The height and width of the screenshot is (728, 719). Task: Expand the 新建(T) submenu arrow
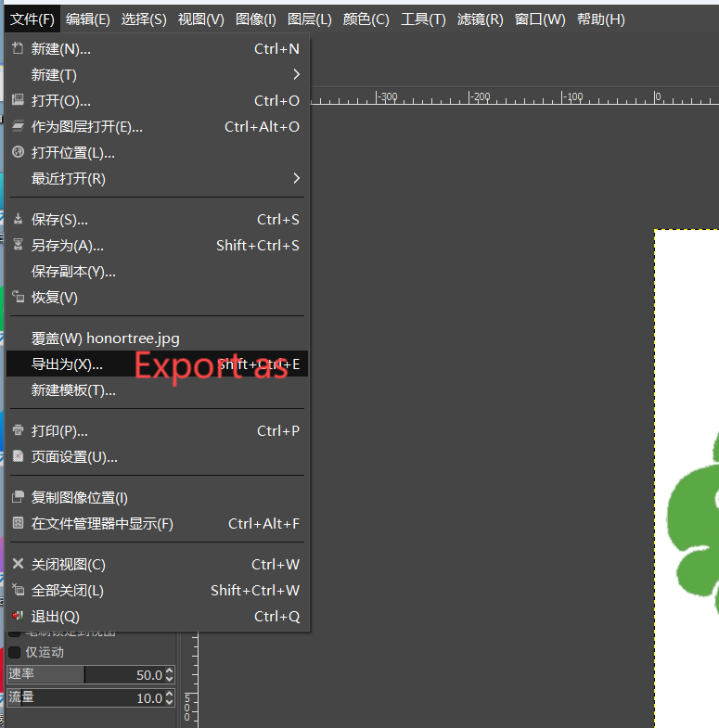point(296,74)
